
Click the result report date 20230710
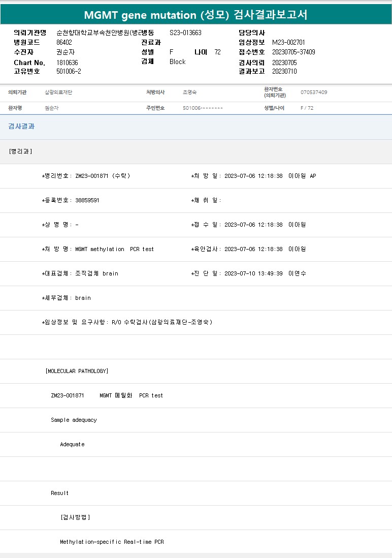click(x=284, y=72)
